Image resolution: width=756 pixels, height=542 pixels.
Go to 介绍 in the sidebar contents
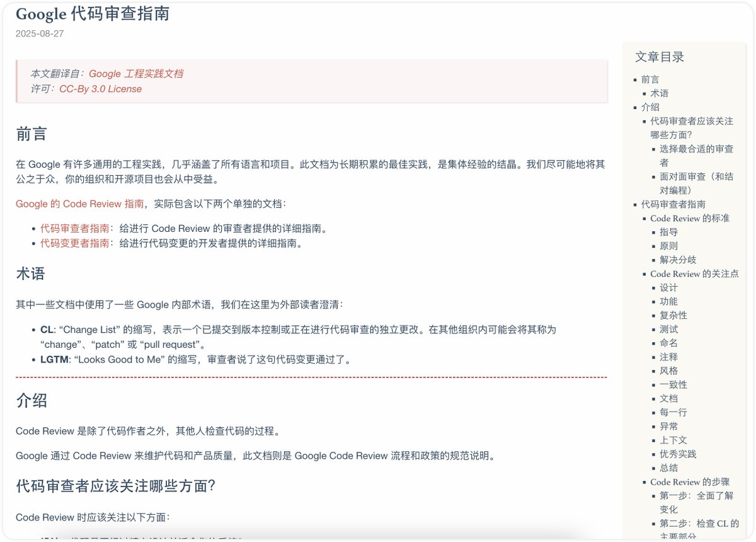[x=650, y=107]
